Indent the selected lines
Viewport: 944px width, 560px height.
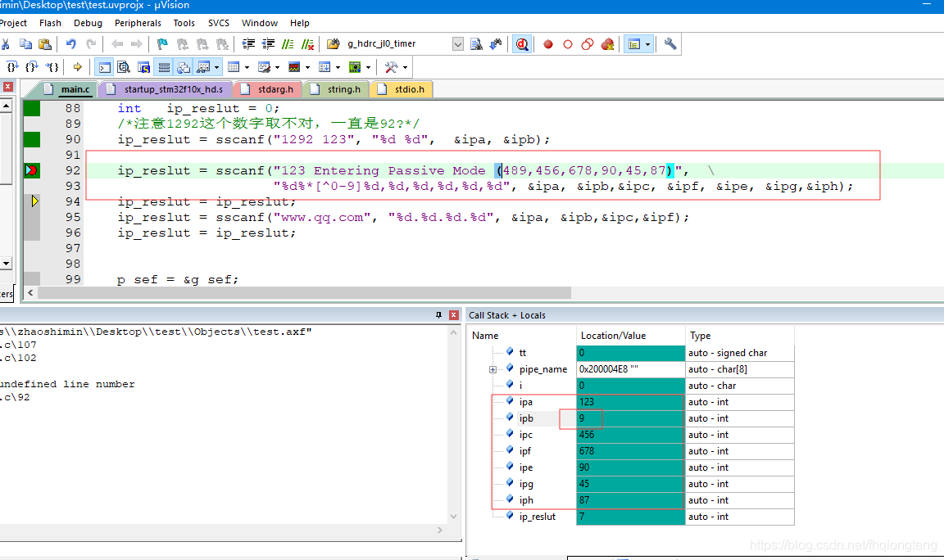coord(248,44)
